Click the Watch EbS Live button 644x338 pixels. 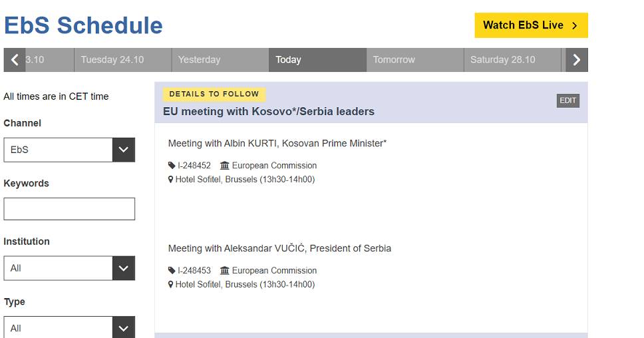coord(531,25)
